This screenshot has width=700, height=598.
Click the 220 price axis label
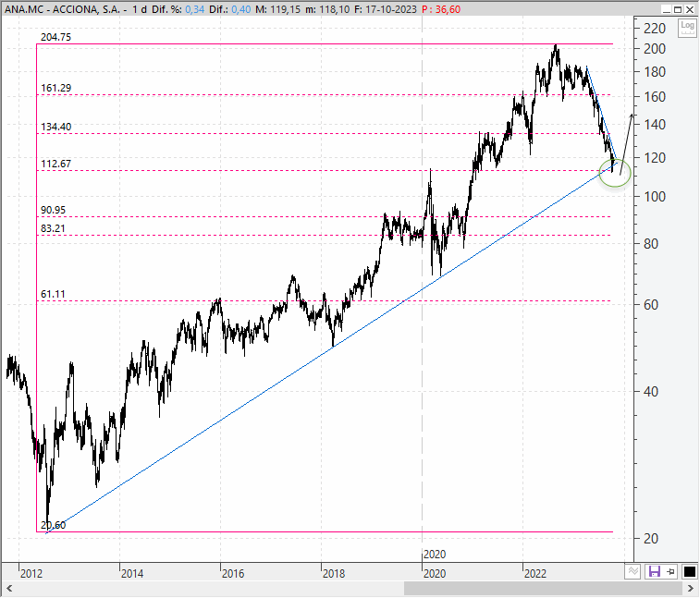(655, 29)
